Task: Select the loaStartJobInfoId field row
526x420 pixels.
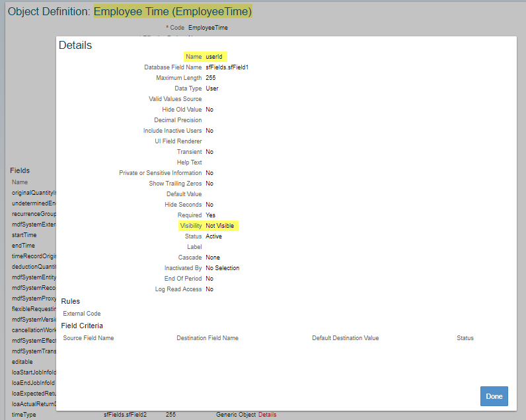Action: coord(34,372)
